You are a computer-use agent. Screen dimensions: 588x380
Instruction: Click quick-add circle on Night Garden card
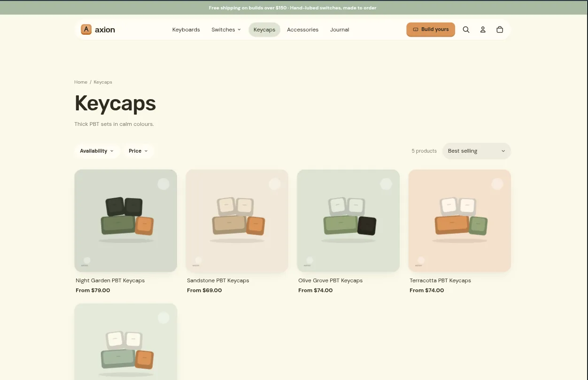(x=163, y=184)
